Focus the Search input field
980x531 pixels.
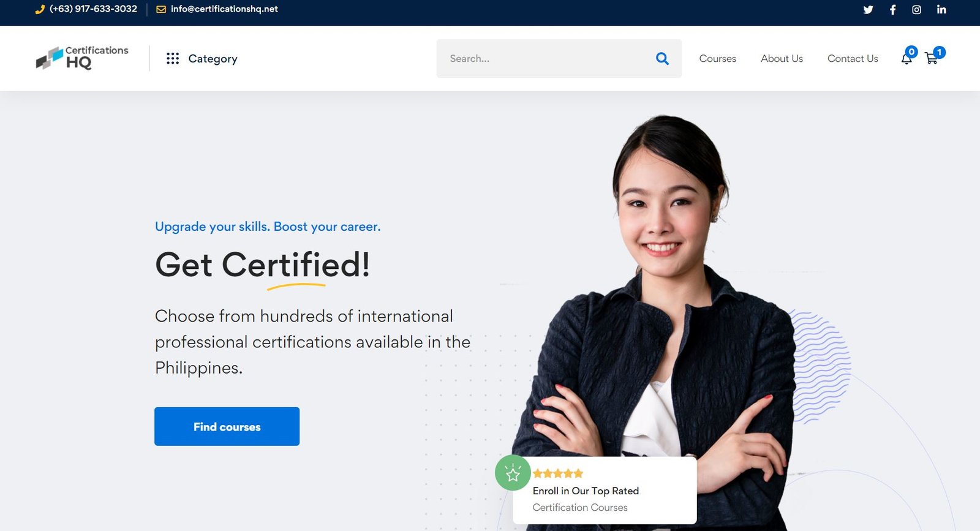545,59
